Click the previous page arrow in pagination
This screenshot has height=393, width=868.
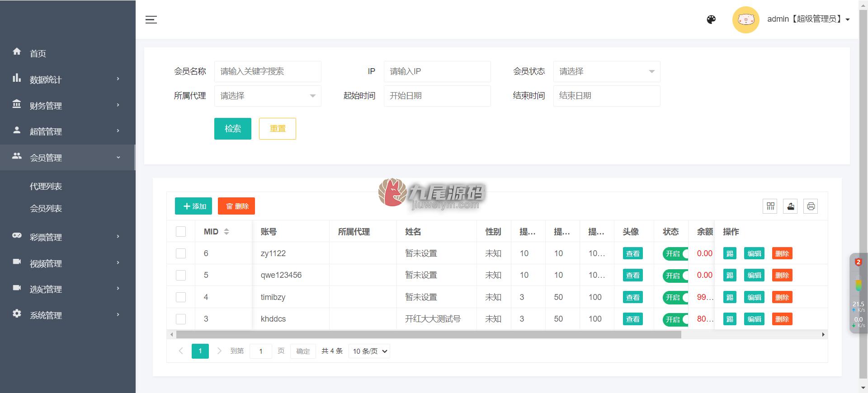[181, 351]
